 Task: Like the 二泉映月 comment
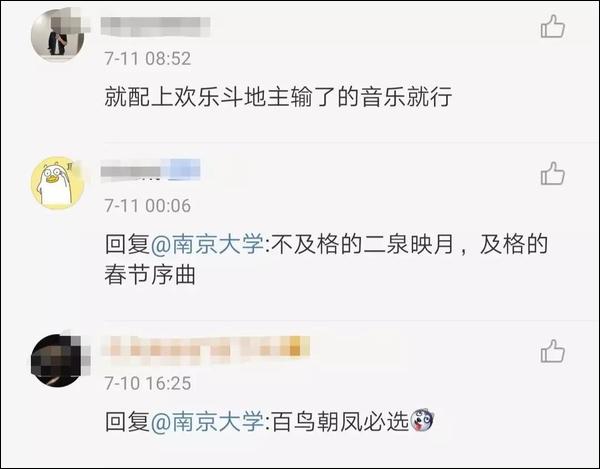point(553,174)
